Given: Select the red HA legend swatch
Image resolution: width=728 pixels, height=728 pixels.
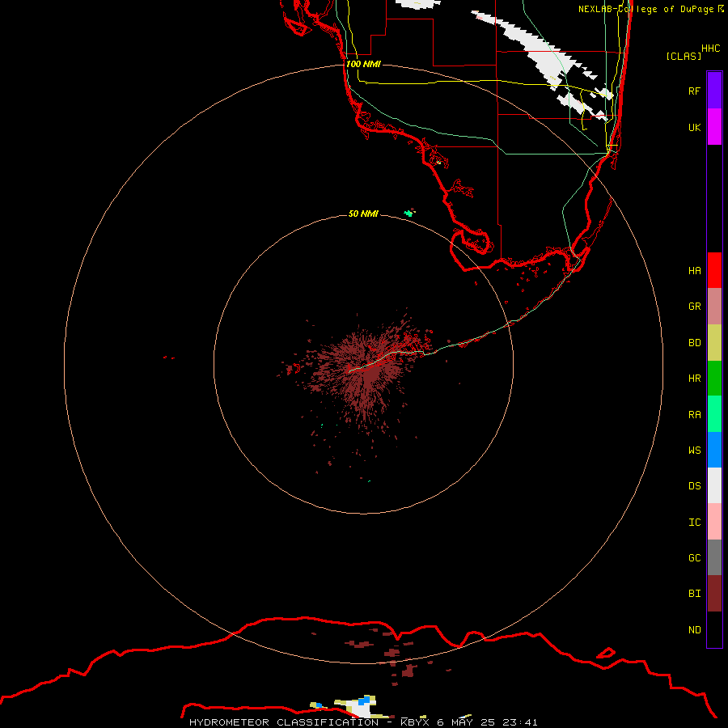Looking at the screenshot, I should coord(714,270).
